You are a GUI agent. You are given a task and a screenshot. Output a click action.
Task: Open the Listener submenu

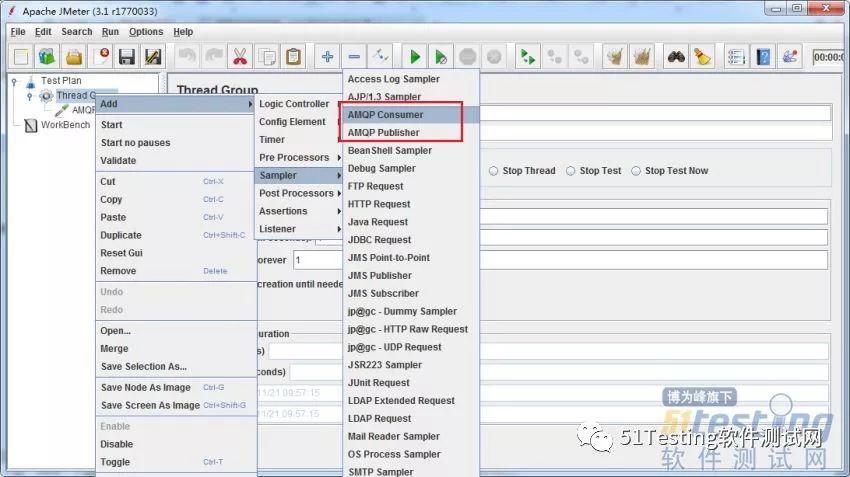pyautogui.click(x=299, y=229)
